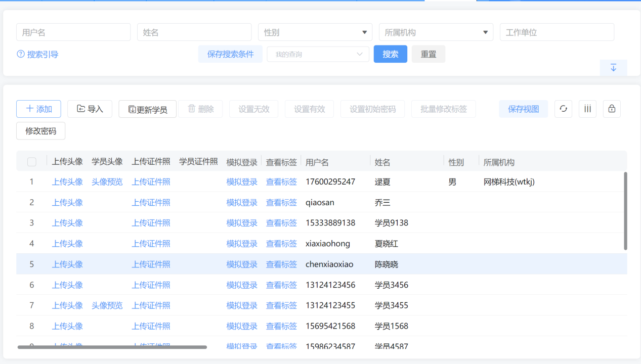The image size is (641, 364).
Task: Click the question mark icon beside 搜索引导
Action: (21, 54)
